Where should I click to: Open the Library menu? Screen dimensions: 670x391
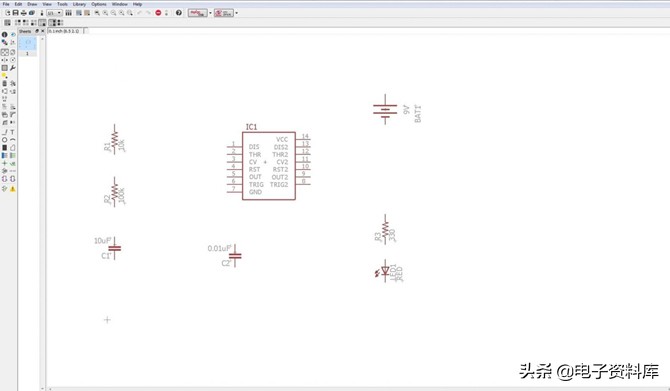tap(79, 4)
